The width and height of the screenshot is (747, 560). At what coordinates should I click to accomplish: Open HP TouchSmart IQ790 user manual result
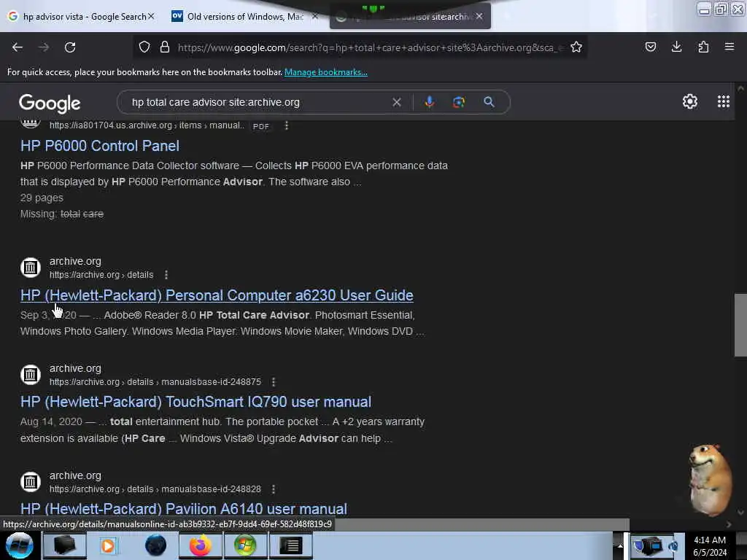pos(196,402)
